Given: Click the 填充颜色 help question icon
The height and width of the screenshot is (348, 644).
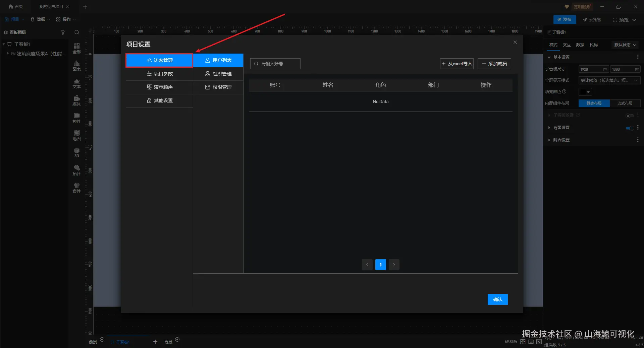Looking at the screenshot, I should 564,91.
